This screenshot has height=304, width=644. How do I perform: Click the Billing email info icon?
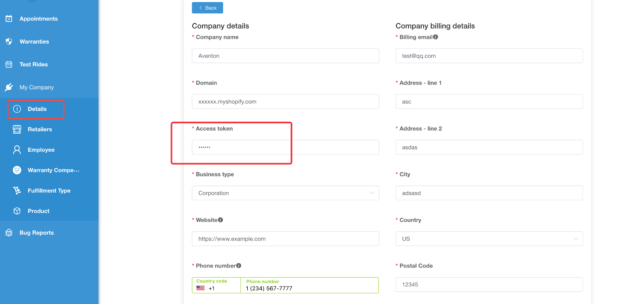(436, 37)
